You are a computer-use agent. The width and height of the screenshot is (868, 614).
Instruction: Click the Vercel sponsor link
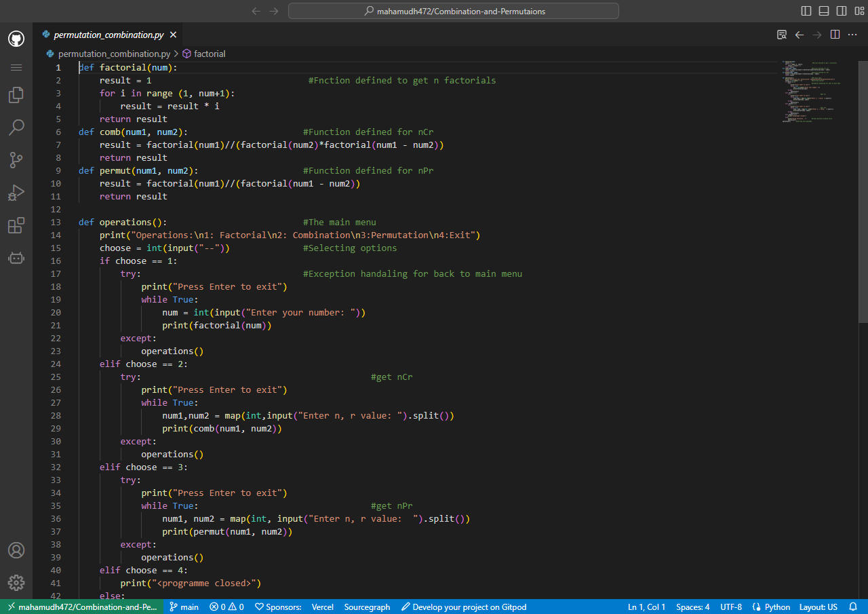click(323, 607)
